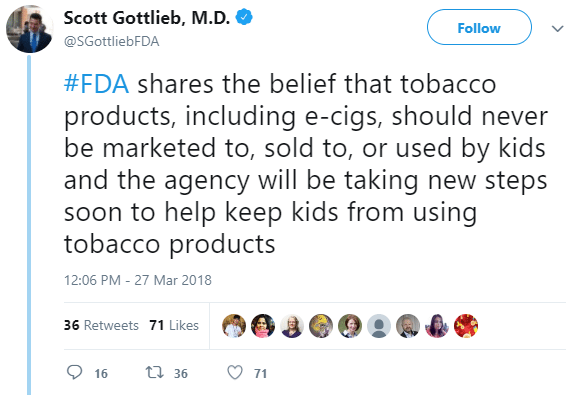Click the second liker avatar with pink scarf

263,326
